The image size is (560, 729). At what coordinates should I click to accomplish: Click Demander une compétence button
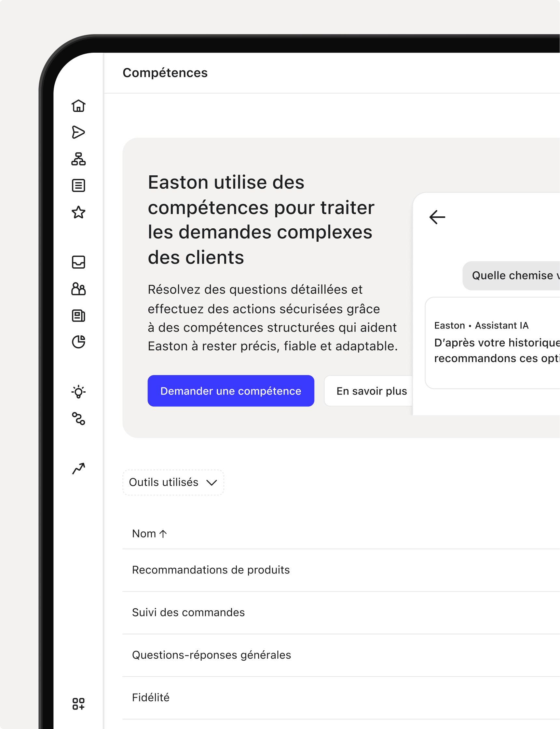point(231,391)
